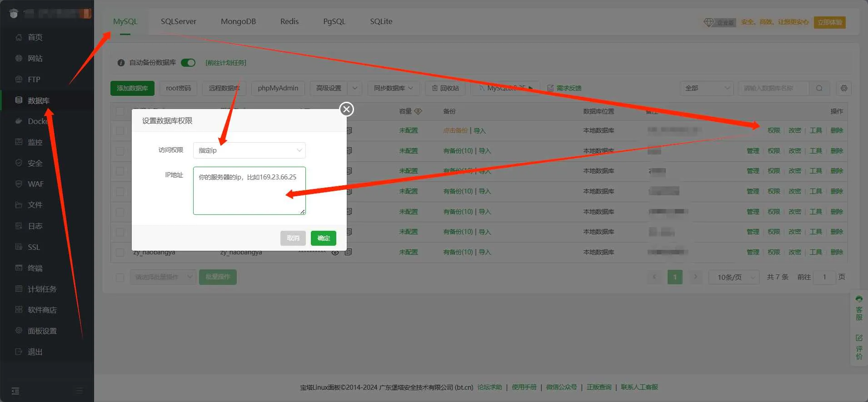
Task: Open the 日志 log icon in sidebar
Action: coord(19,226)
